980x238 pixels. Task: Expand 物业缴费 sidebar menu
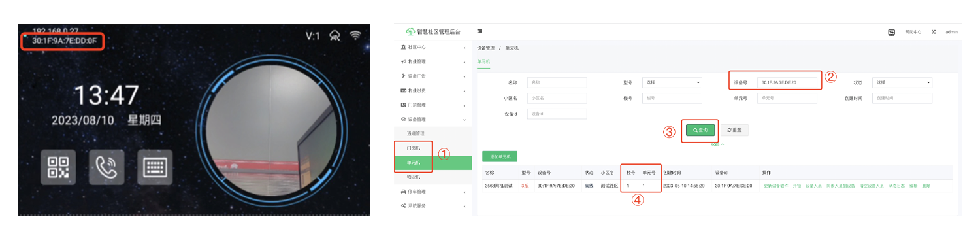point(433,90)
